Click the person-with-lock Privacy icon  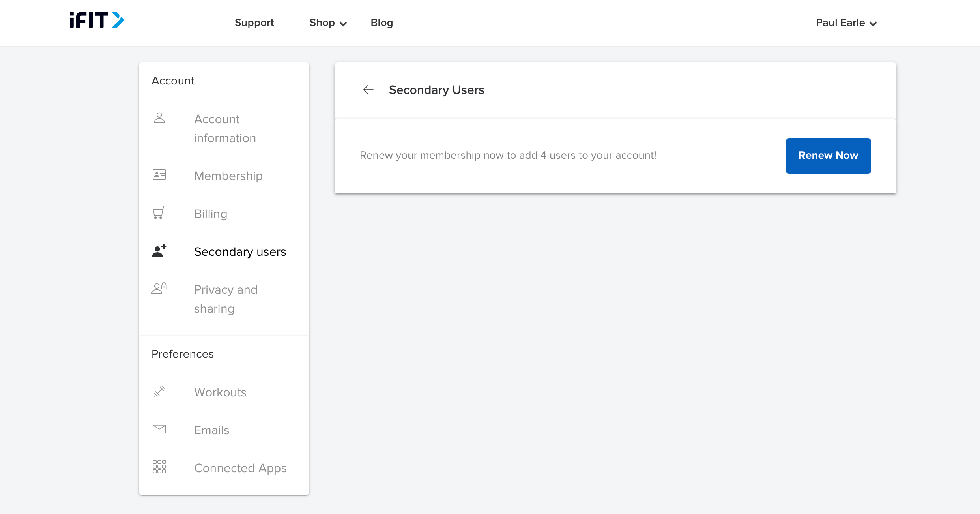[x=159, y=289]
